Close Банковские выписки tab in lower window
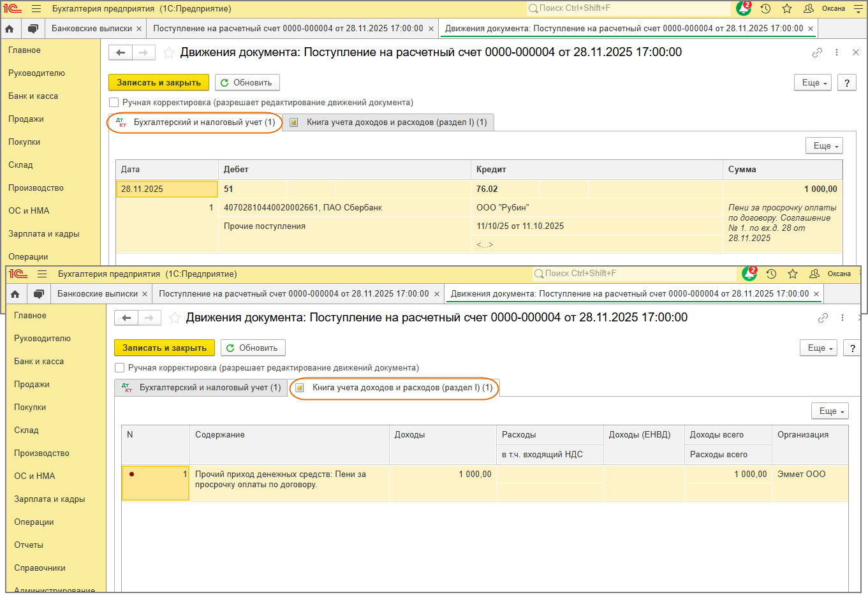868x595 pixels. pos(145,294)
